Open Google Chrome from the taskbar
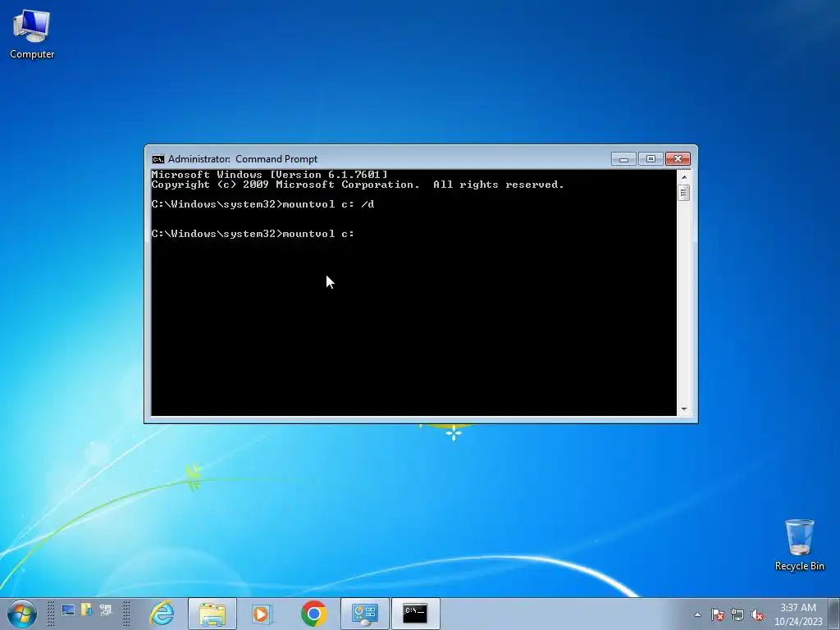 pyautogui.click(x=314, y=614)
